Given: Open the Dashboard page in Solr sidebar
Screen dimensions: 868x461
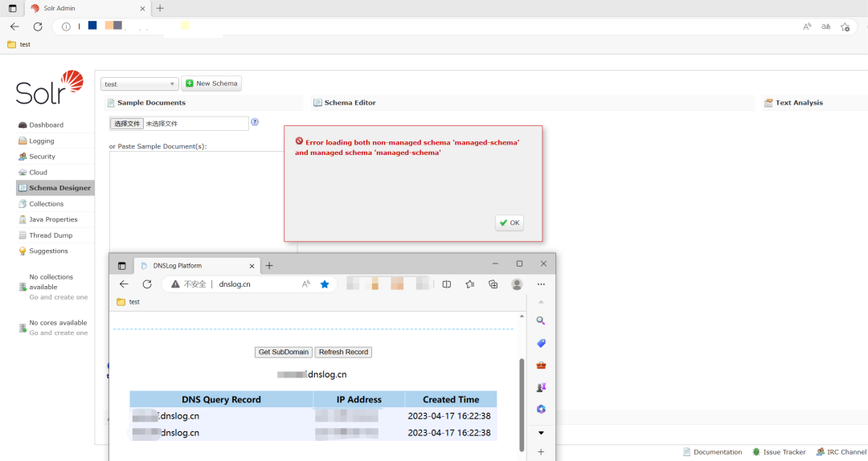Looking at the screenshot, I should [47, 125].
